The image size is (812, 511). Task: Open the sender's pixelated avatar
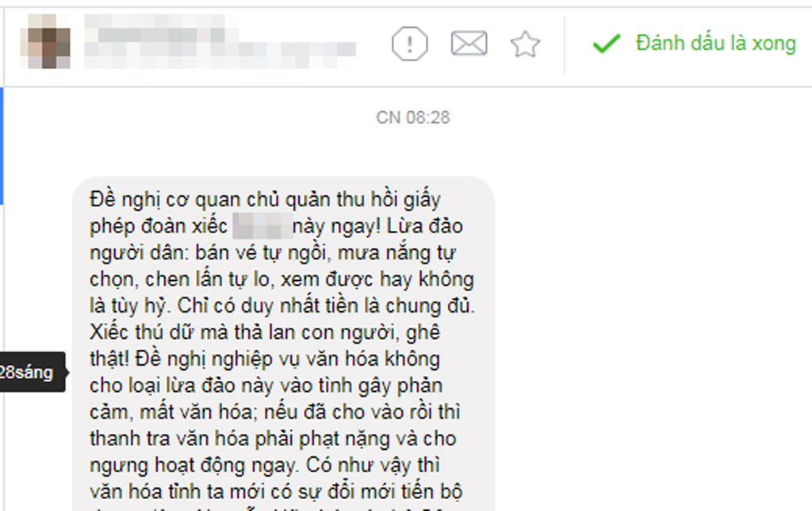(x=45, y=41)
